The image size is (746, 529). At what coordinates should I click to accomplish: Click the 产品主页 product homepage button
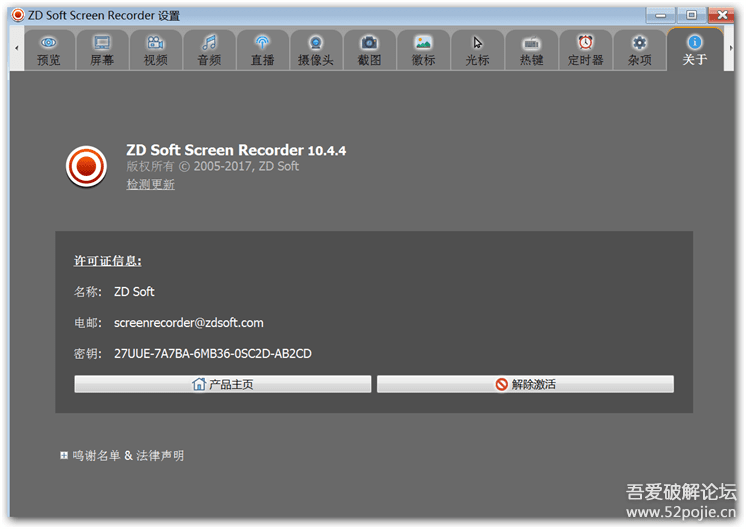pos(223,384)
